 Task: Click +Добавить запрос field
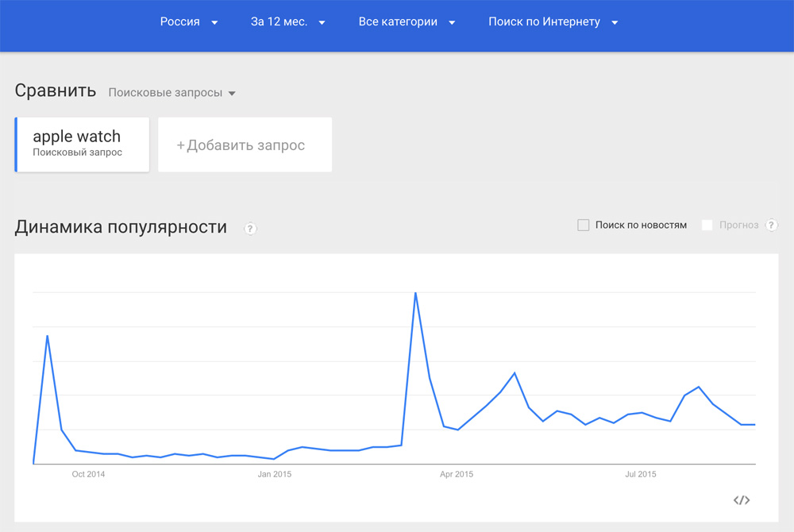(x=245, y=145)
